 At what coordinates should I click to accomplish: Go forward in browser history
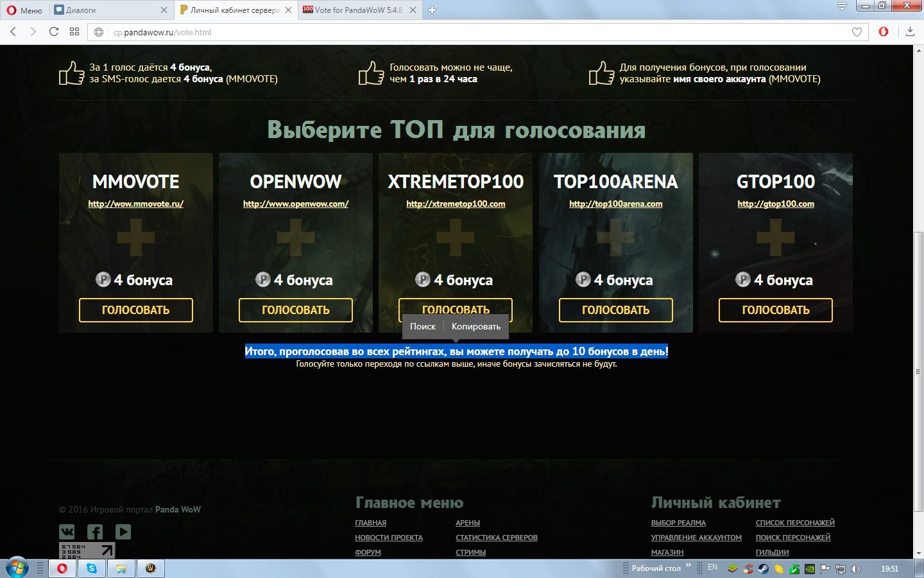[x=33, y=32]
